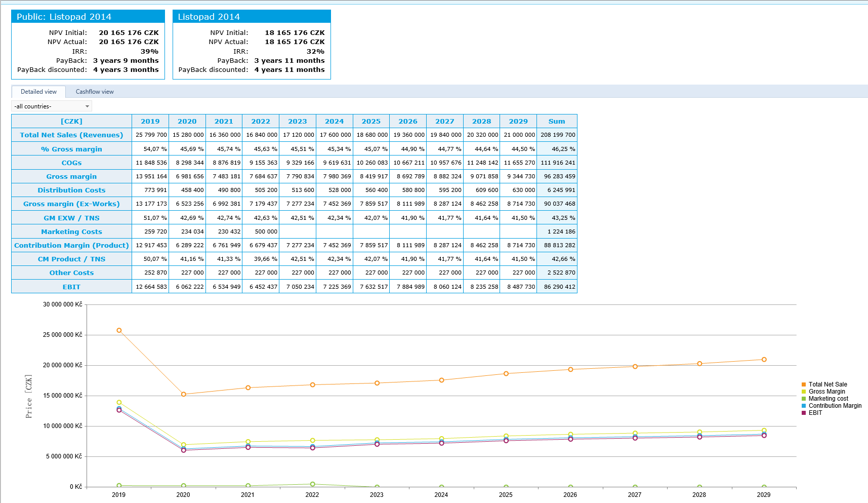
Task: Click the 2019 Gross Margin chart point
Action: click(x=119, y=403)
